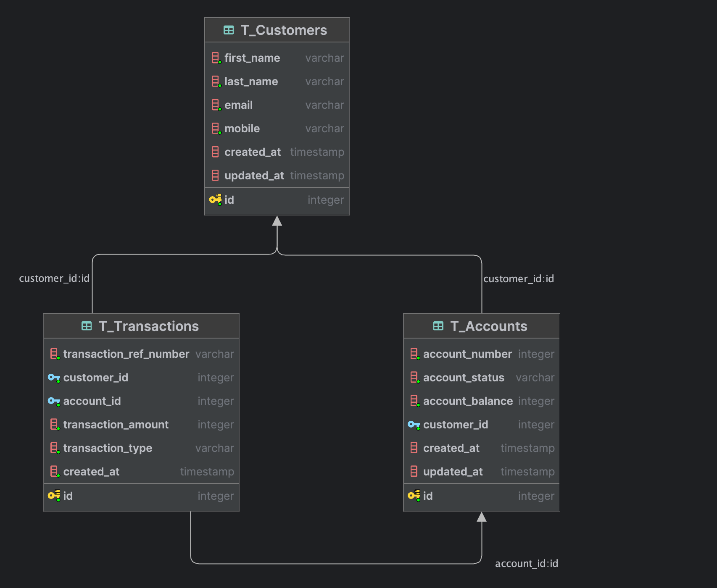Screen dimensions: 717x588
Task: Click the column icon next to transaction_type
Action: coord(55,448)
